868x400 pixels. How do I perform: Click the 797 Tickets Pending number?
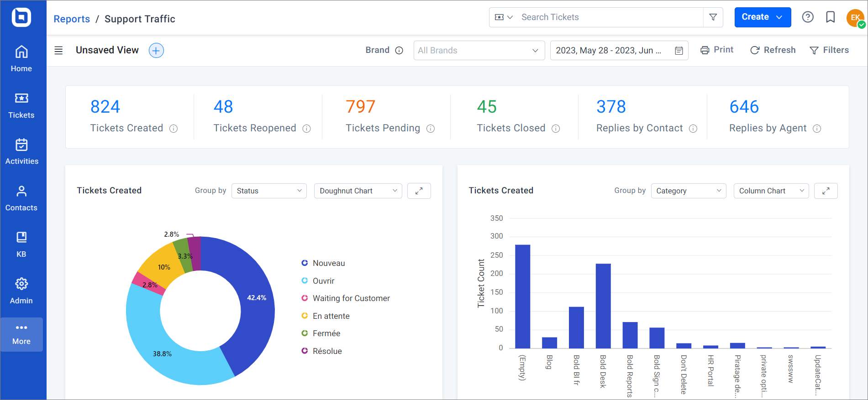click(361, 107)
